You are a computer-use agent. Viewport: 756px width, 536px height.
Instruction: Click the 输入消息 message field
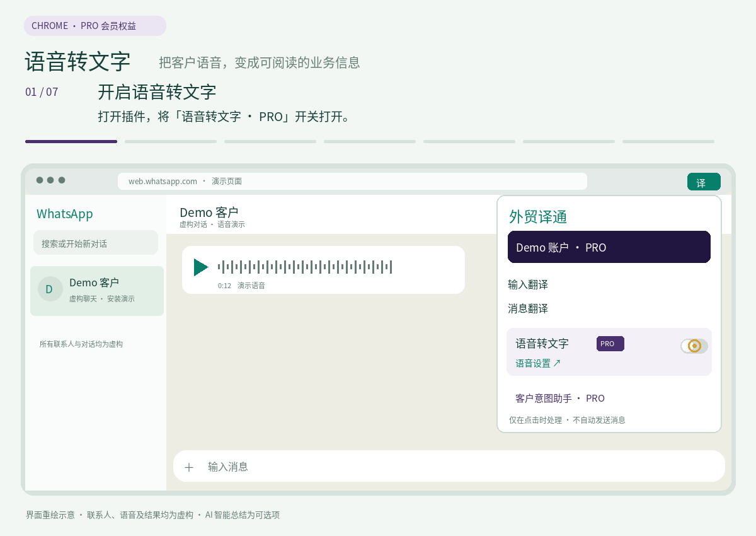click(449, 466)
